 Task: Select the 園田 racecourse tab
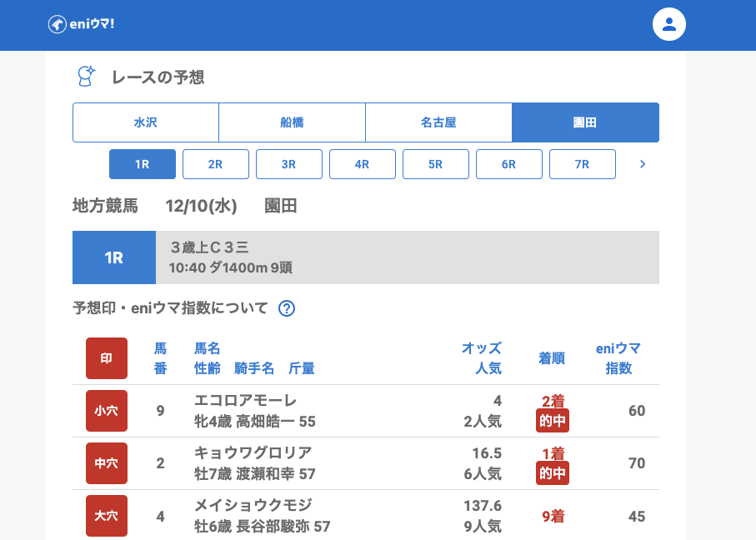[x=585, y=122]
